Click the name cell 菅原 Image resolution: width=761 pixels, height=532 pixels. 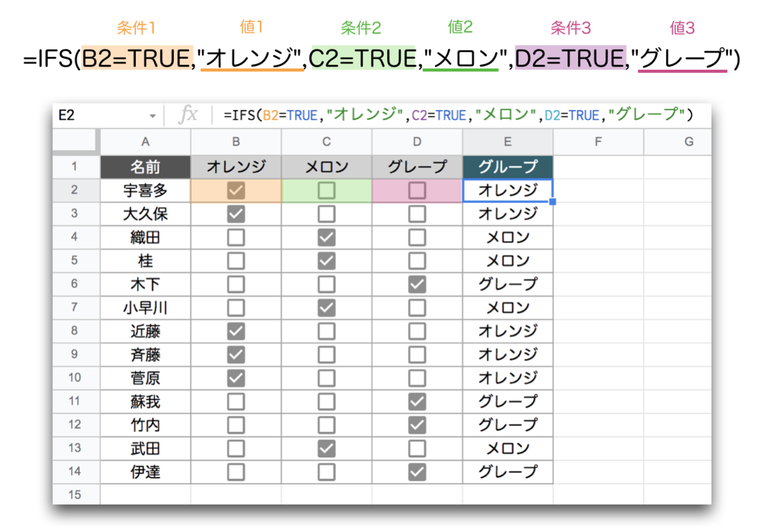(x=145, y=377)
